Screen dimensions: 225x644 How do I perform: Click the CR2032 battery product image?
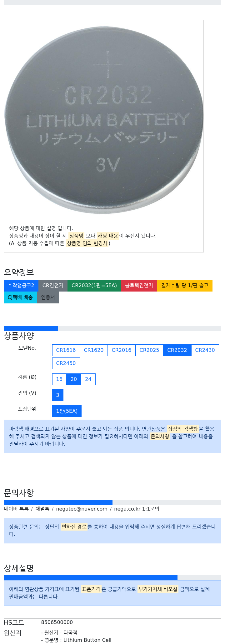[x=104, y=120]
